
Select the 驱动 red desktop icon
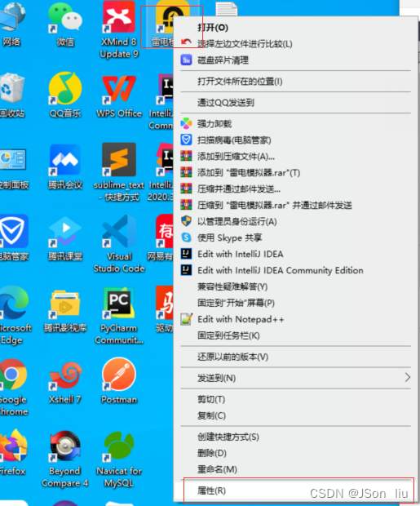[x=165, y=303]
